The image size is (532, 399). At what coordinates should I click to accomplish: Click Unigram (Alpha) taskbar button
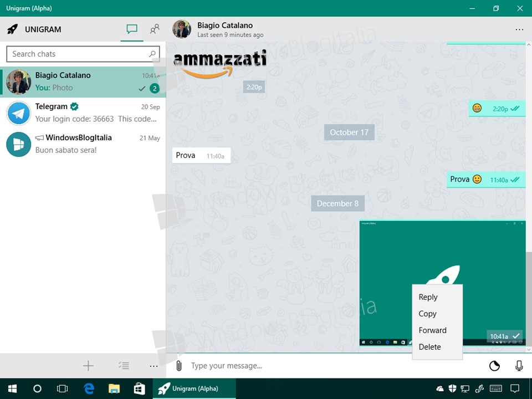click(194, 389)
